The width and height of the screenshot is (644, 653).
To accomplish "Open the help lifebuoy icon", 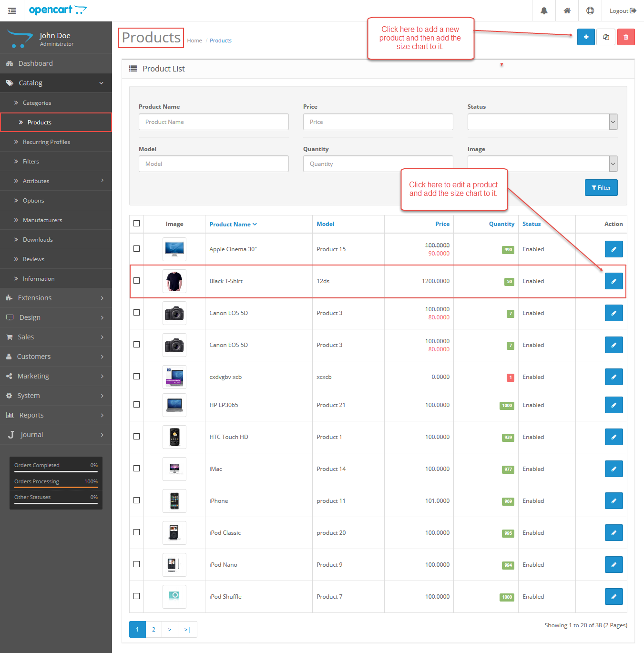I will point(590,10).
